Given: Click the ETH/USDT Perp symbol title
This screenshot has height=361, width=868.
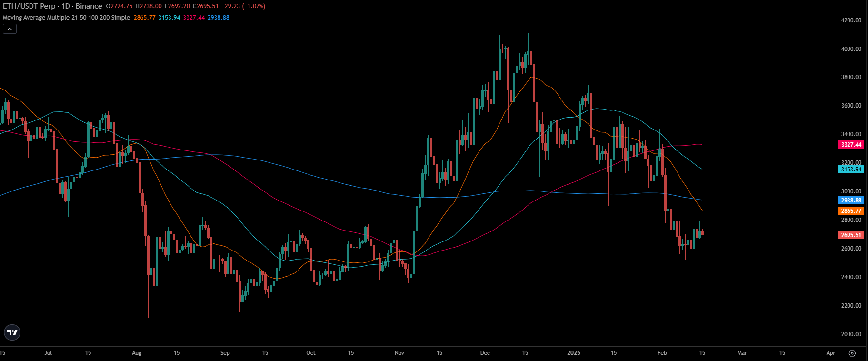Looking at the screenshot, I should coord(29,6).
